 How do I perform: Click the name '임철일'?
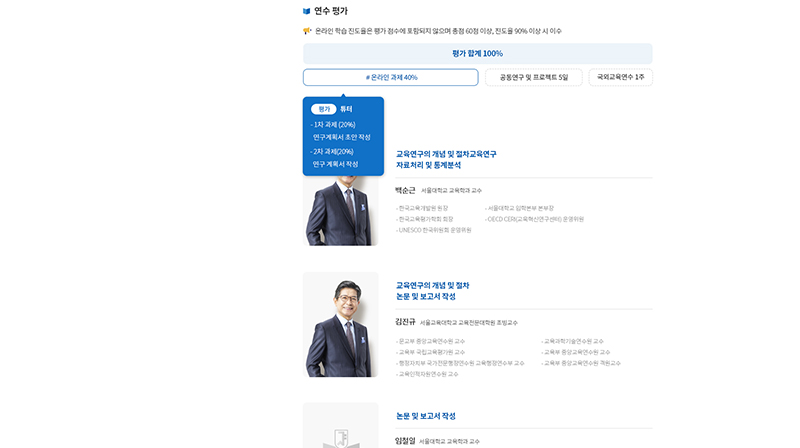[405, 441]
